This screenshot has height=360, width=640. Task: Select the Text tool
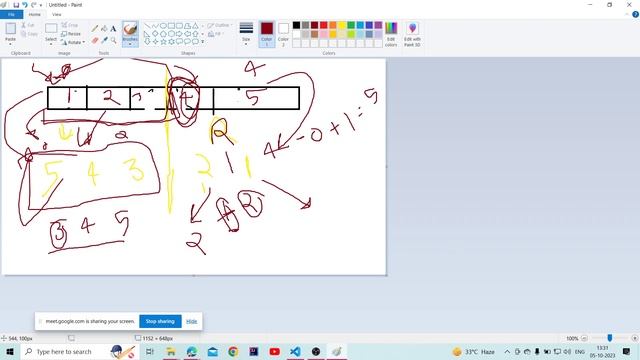(113, 29)
